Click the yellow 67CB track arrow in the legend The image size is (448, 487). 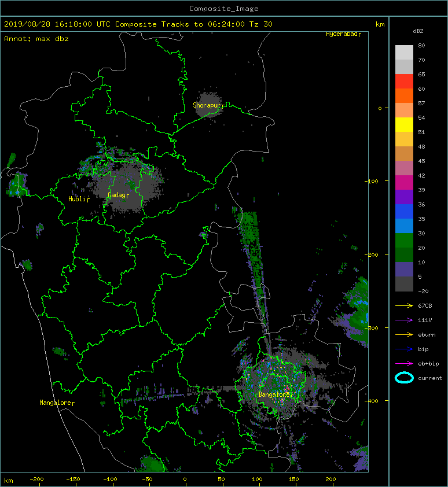404,305
